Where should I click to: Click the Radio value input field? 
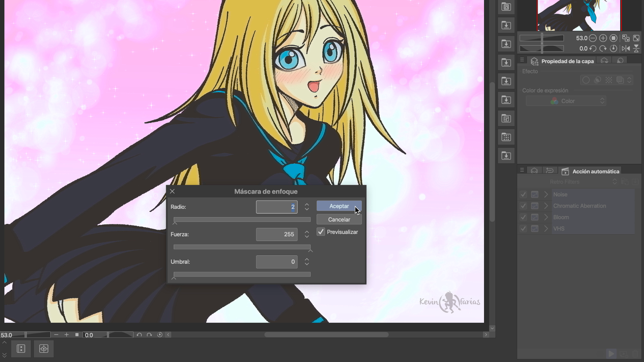(x=276, y=207)
